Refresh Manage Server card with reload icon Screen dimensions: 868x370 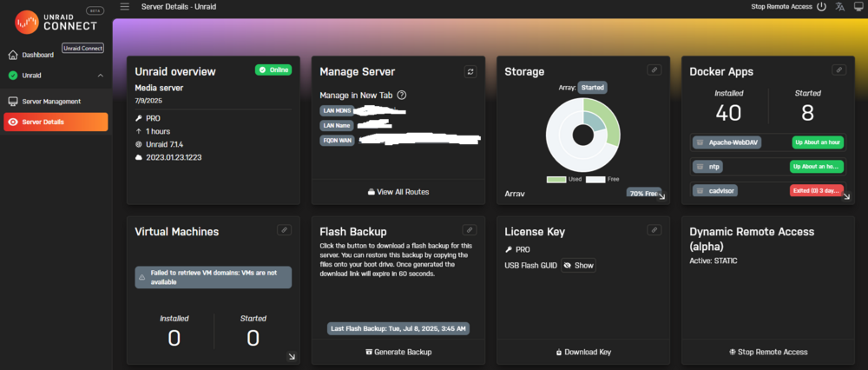point(470,71)
